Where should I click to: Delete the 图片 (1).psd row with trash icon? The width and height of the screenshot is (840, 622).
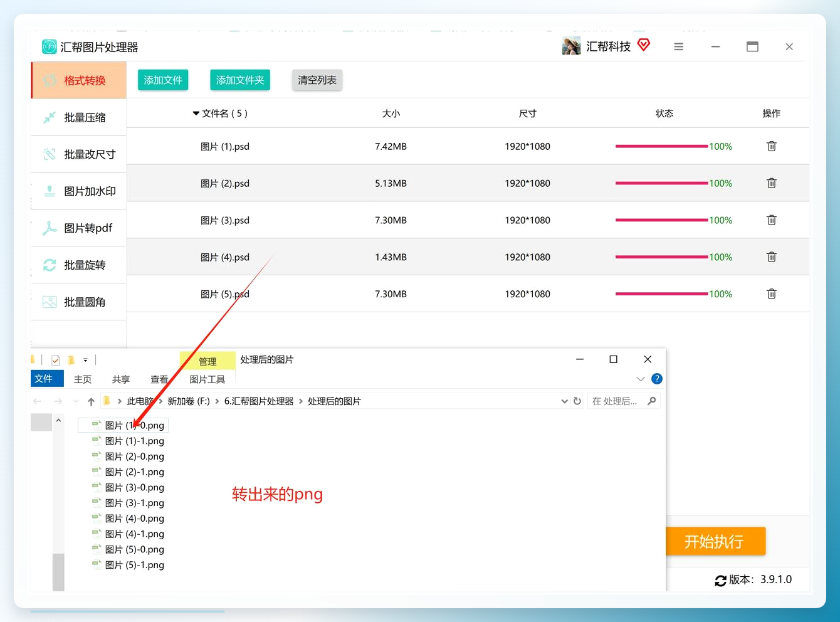click(771, 146)
